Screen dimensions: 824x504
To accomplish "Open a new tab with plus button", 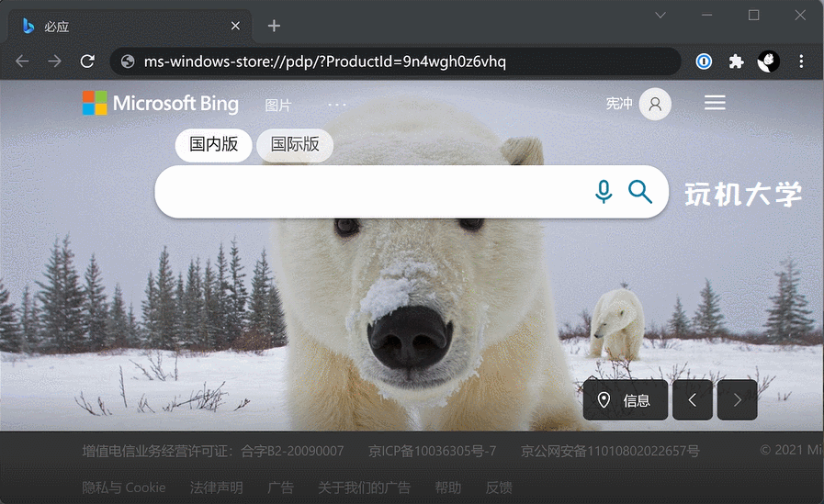I will pyautogui.click(x=274, y=26).
